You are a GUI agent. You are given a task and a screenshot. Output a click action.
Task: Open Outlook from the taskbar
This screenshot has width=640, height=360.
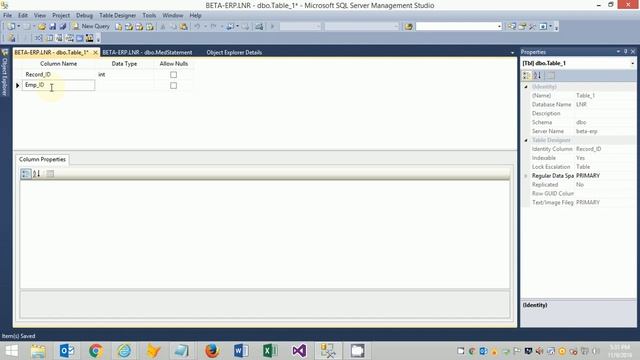coord(67,351)
